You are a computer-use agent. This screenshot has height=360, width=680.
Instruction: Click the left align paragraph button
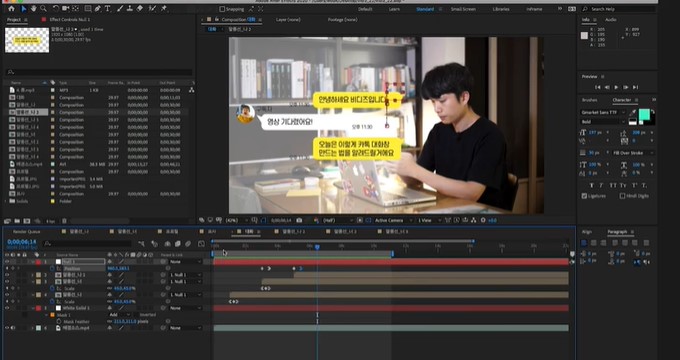pos(584,243)
